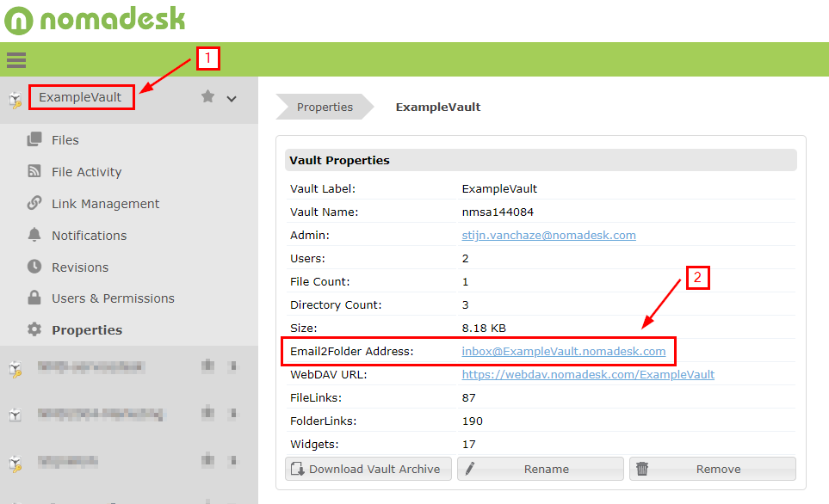Click the Rename button
Screen dimensions: 829x504
coord(541,469)
